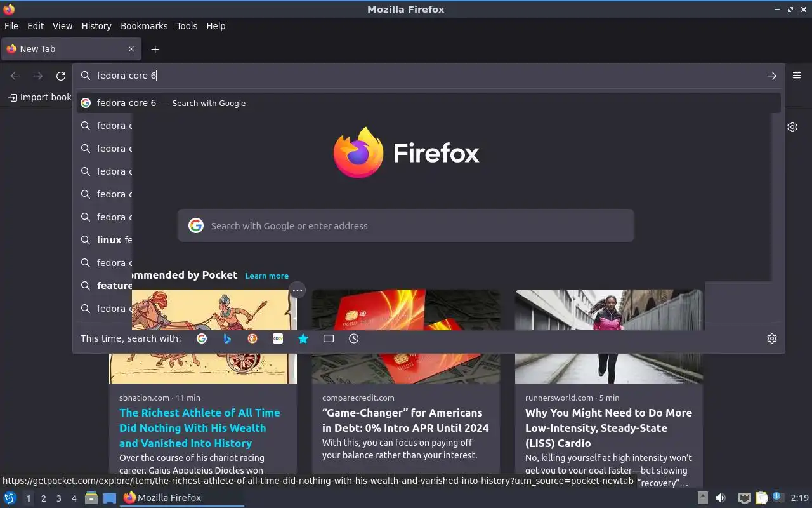Open notification tray icon beside clock

778,497
